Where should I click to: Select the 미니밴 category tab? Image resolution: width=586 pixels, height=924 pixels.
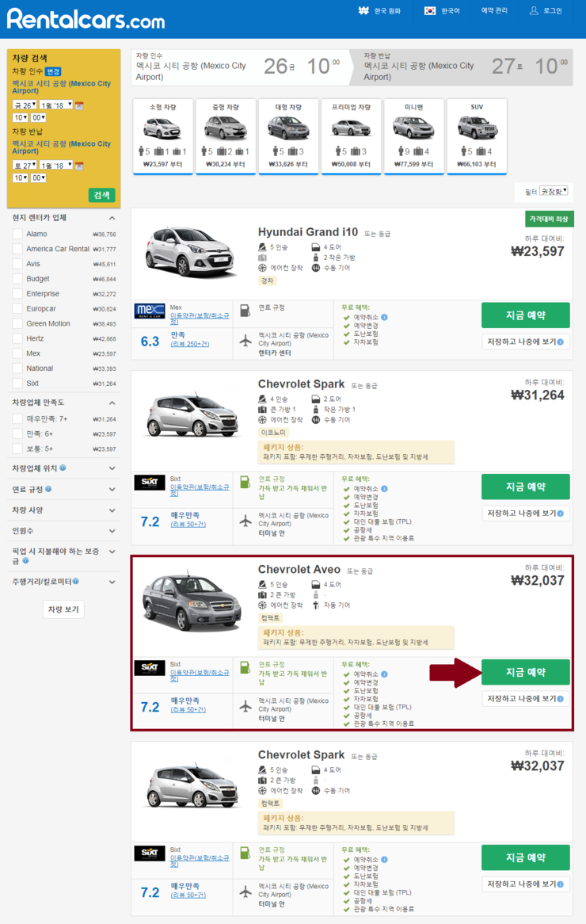click(x=414, y=137)
